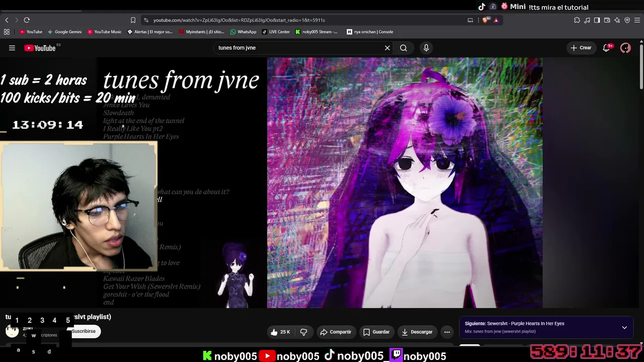Open the YouTube guide hamburger menu
Image resolution: width=644 pixels, height=362 pixels.
coord(12,48)
